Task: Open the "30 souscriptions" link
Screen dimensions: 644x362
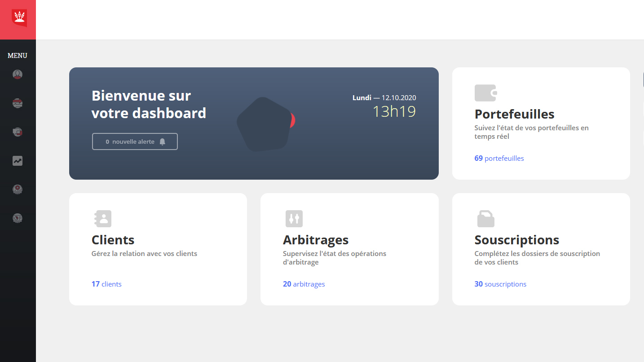Action: click(500, 284)
